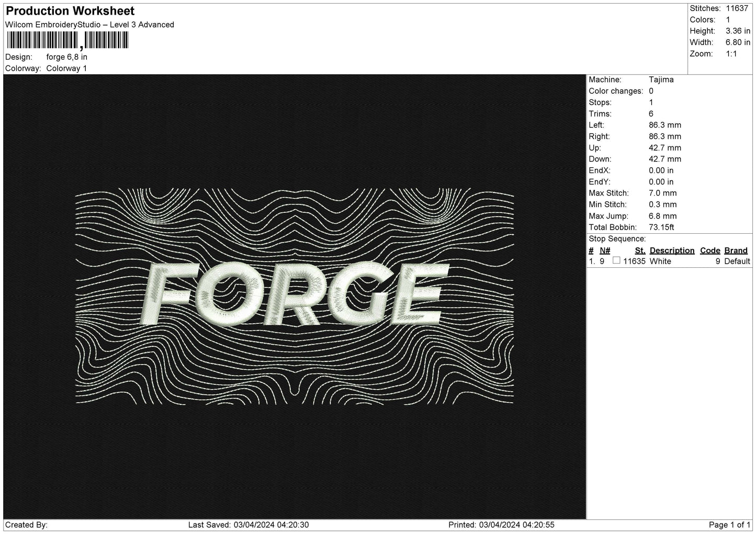Click the 'Page 1 of 1' footer text

pyautogui.click(x=730, y=525)
